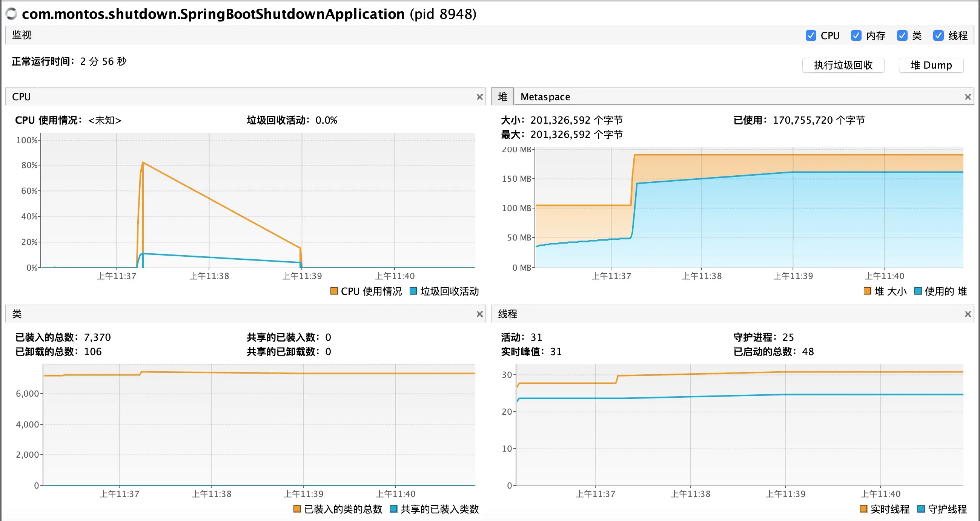Click the orange 堆 大小 legend swatch
The width and height of the screenshot is (980, 521).
tap(867, 291)
